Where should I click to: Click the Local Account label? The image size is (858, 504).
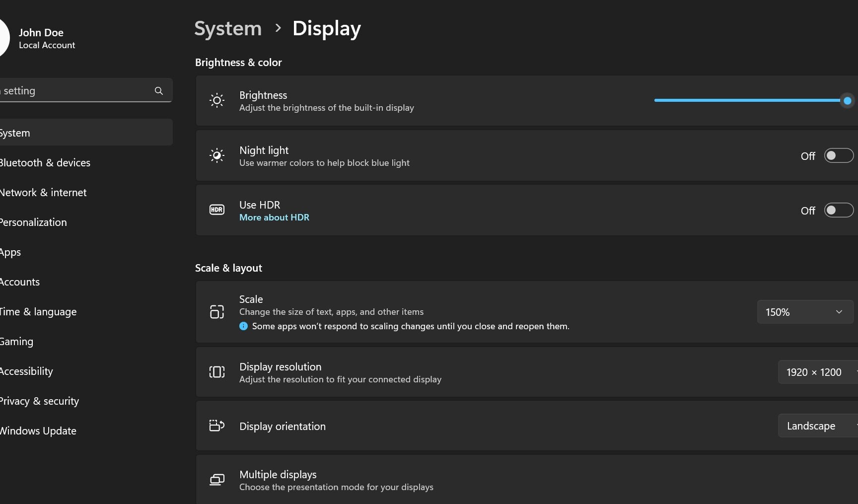coord(47,45)
